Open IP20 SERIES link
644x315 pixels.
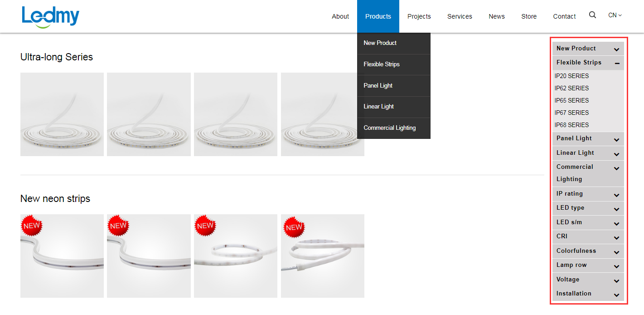pyautogui.click(x=571, y=76)
